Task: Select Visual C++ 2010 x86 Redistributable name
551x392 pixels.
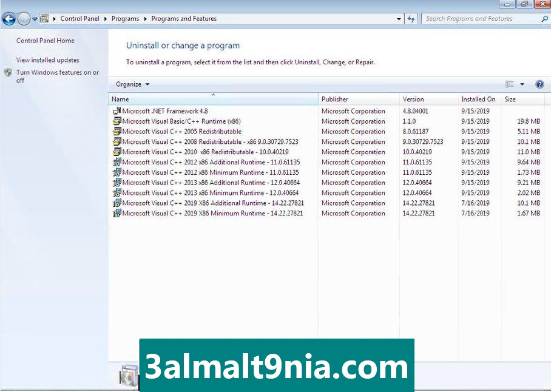Action: [x=205, y=152]
